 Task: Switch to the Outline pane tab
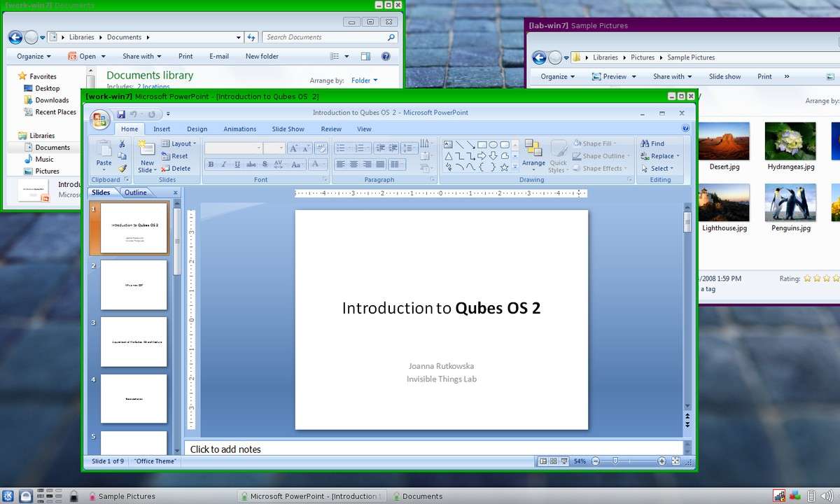click(136, 192)
